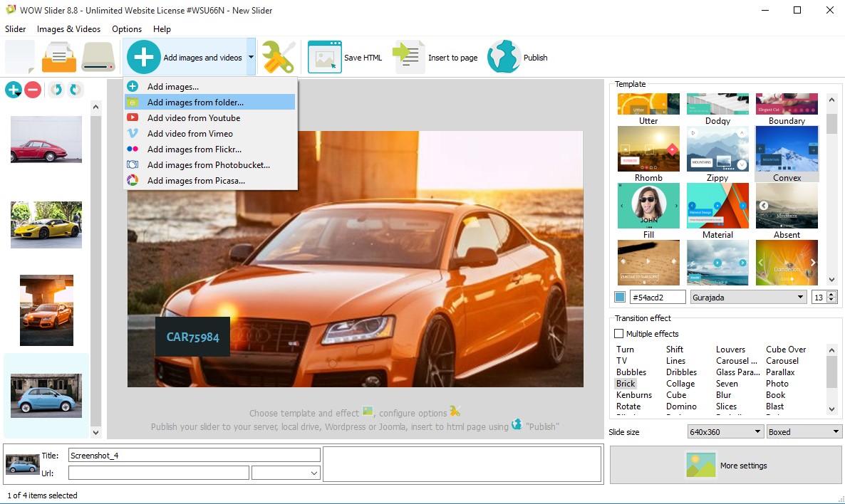Open the Options menu
This screenshot has height=504, width=845.
coord(127,29)
